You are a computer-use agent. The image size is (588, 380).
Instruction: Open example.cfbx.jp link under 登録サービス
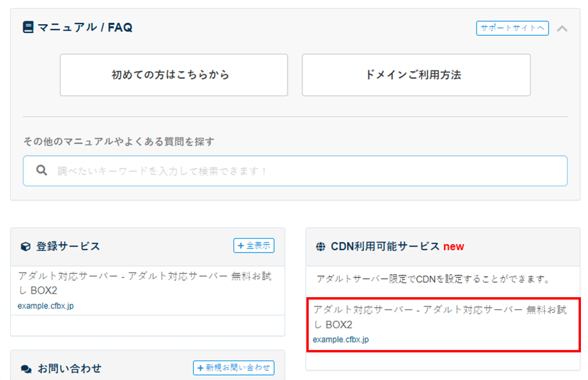pos(45,306)
